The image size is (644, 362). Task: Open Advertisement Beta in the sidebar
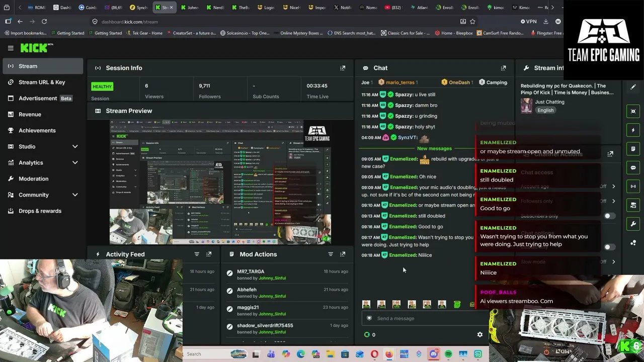click(43, 98)
